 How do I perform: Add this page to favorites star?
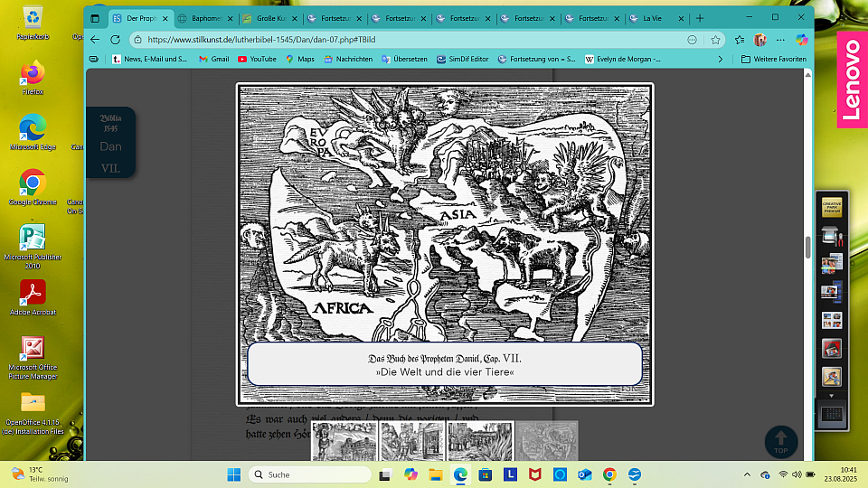click(715, 40)
